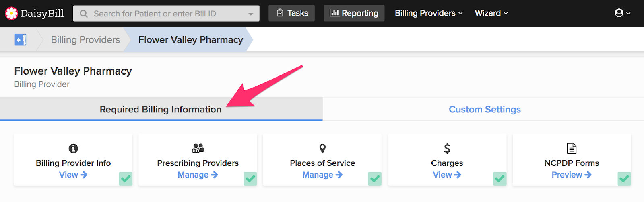Click NCPDP Forms green checkmark
The height and width of the screenshot is (202, 644).
624,178
